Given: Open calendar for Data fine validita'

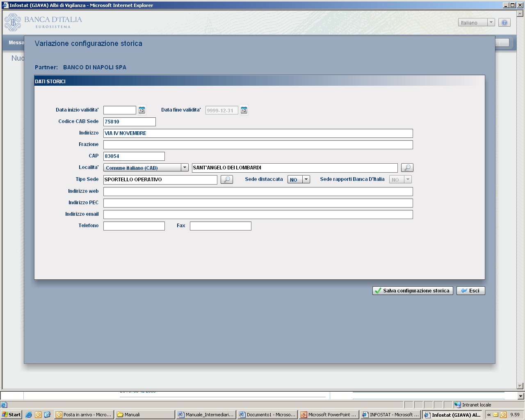Looking at the screenshot, I should click(244, 110).
